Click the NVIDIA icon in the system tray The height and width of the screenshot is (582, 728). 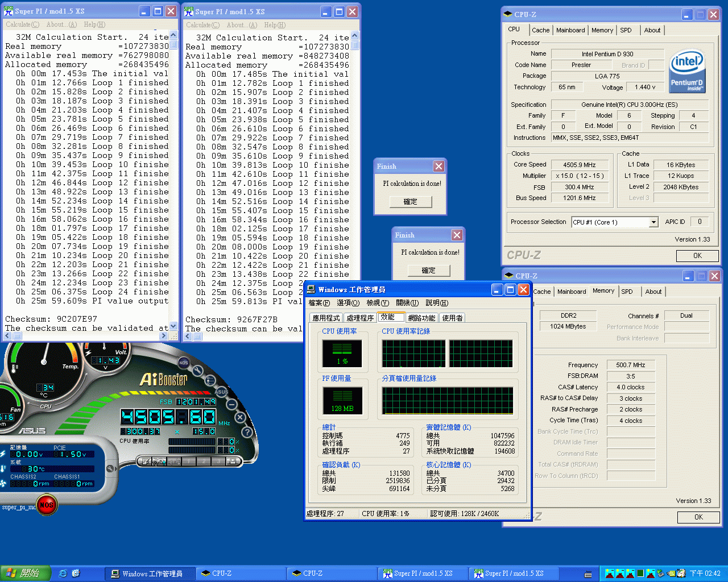671,573
